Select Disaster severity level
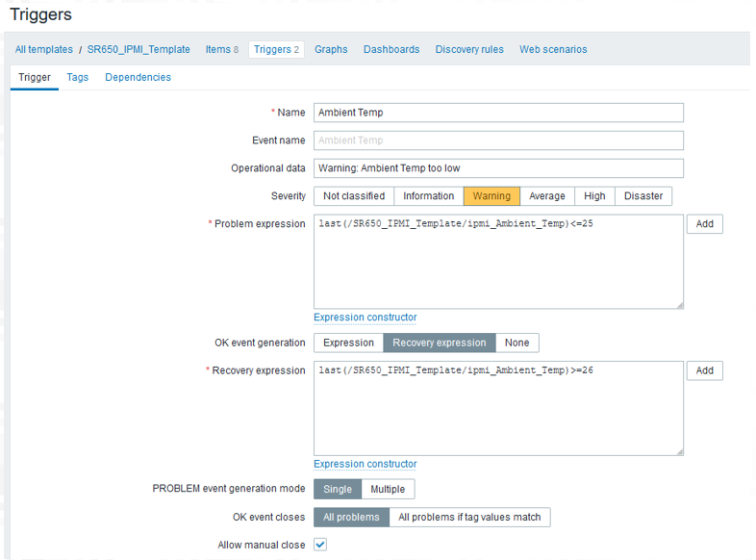Image resolution: width=756 pixels, height=560 pixels. pyautogui.click(x=643, y=196)
